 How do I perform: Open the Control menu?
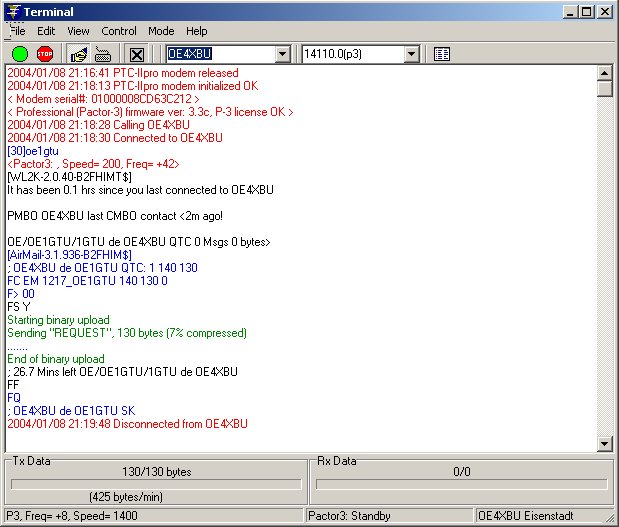coord(119,31)
